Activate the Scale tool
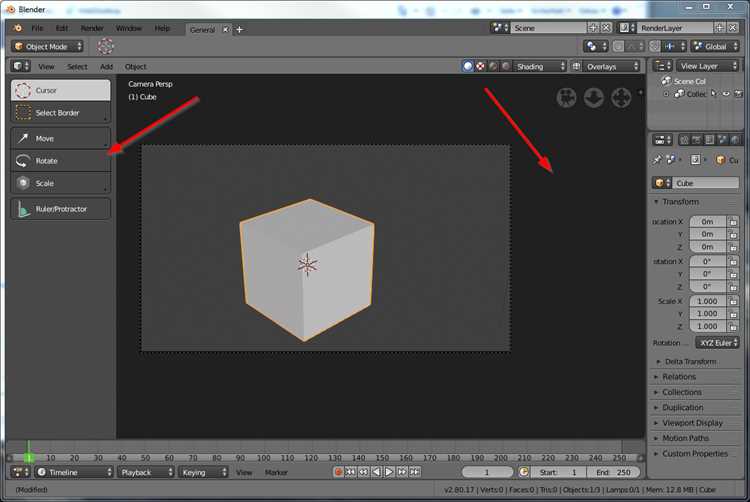Screen dimensions: 750x502 pyautogui.click(x=60, y=184)
